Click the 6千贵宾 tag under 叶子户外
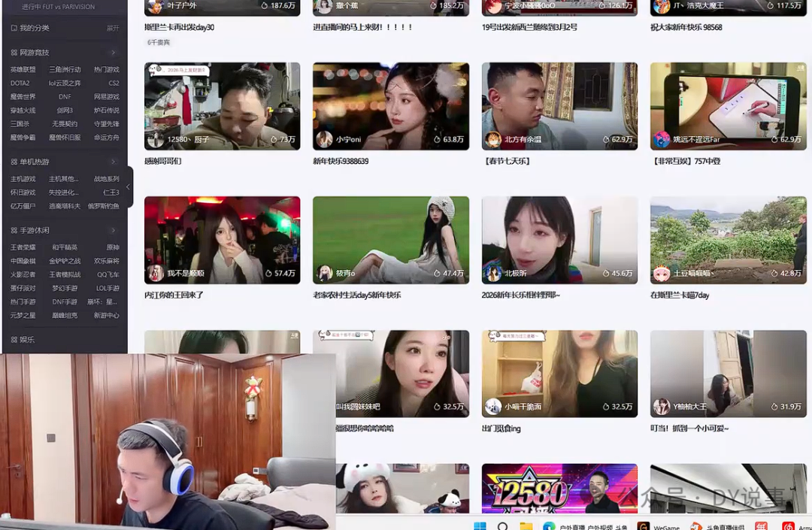This screenshot has height=530, width=812. (159, 42)
